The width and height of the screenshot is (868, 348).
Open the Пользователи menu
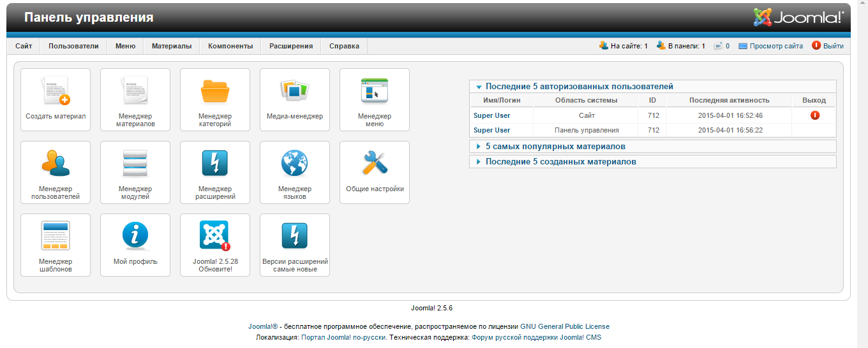click(73, 46)
